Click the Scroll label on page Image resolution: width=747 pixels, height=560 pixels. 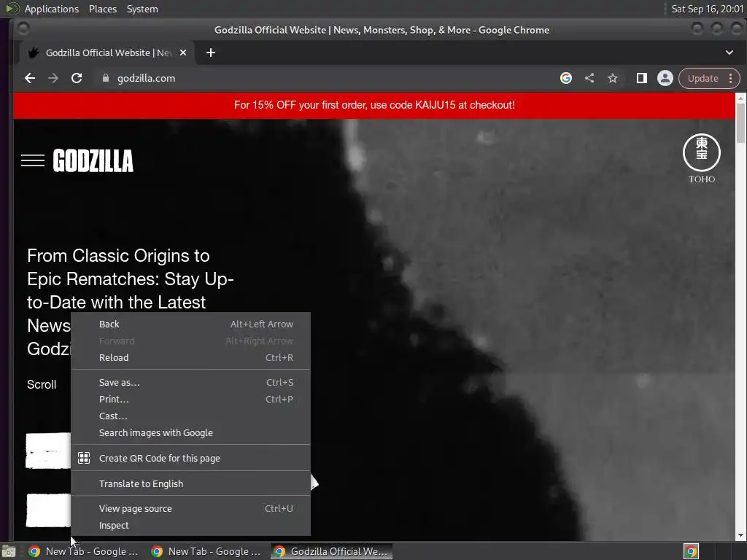(42, 384)
